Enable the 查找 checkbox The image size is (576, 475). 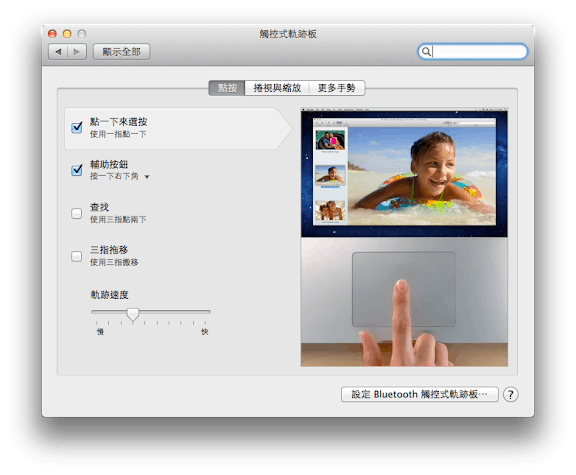(76, 213)
